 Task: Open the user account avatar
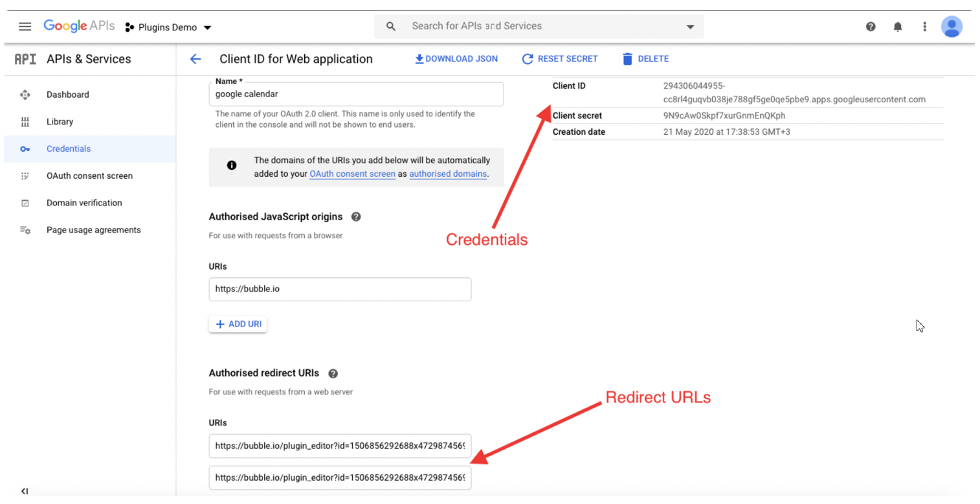pyautogui.click(x=952, y=27)
